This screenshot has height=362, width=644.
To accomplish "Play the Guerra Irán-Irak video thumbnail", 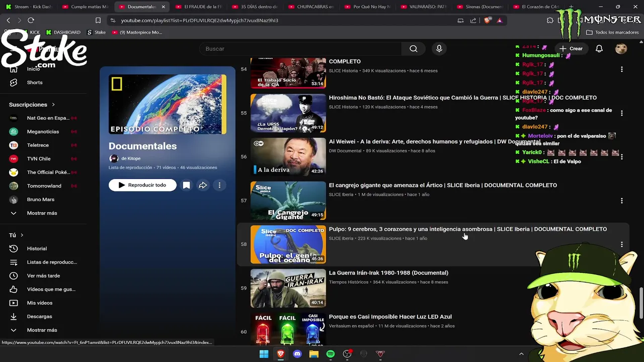I will pos(288,288).
